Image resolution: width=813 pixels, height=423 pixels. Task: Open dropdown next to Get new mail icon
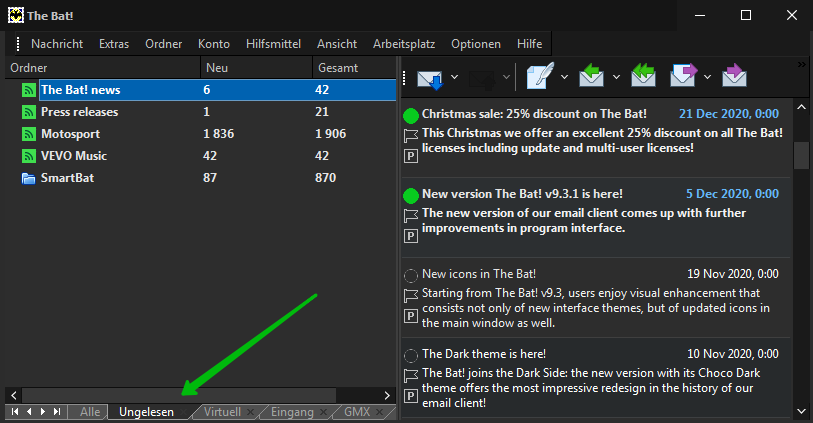click(455, 77)
